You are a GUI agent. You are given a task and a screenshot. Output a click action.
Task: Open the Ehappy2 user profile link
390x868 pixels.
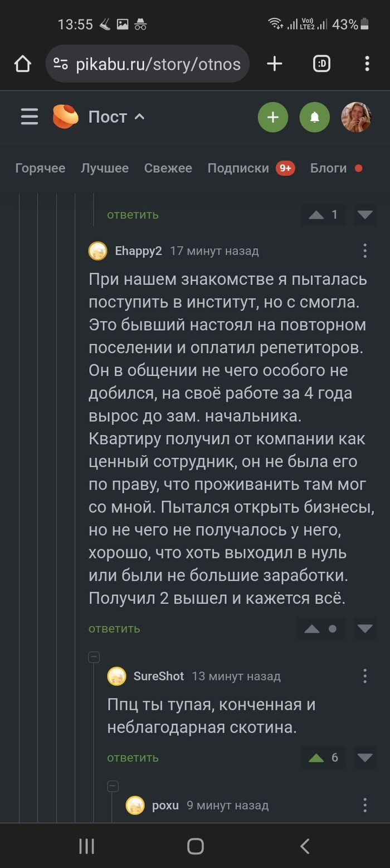coord(138,251)
